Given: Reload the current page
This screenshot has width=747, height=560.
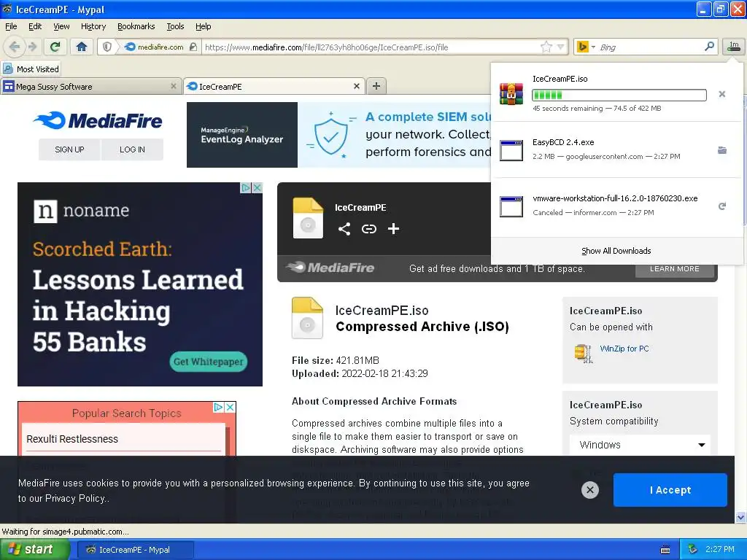Looking at the screenshot, I should [x=55, y=47].
